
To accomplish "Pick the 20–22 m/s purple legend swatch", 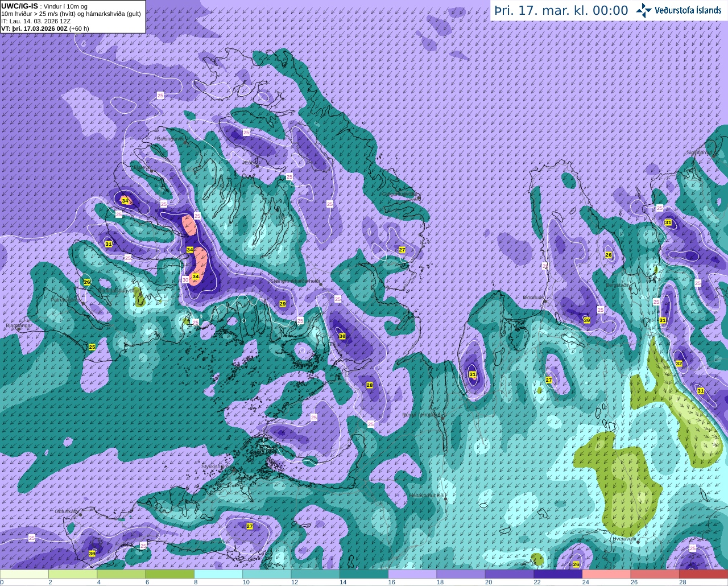I will click(510, 574).
